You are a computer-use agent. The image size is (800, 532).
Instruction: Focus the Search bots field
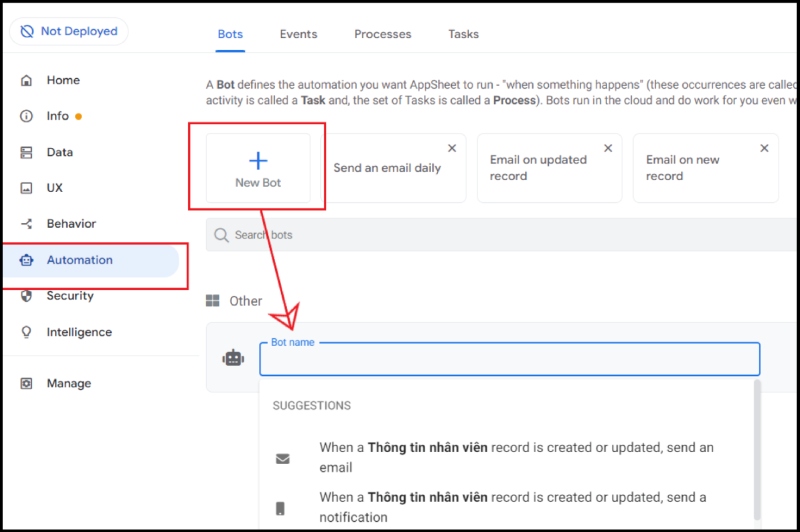click(502, 235)
